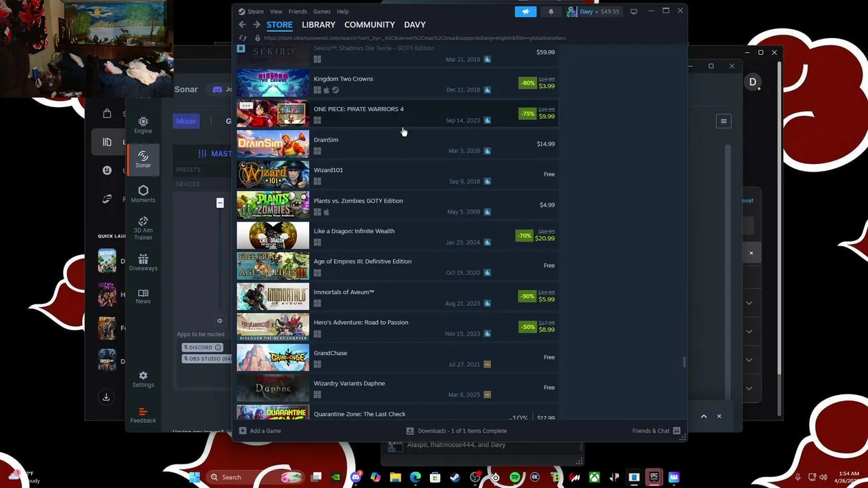Open the Engine section in SteelSeries sidebar

click(143, 125)
